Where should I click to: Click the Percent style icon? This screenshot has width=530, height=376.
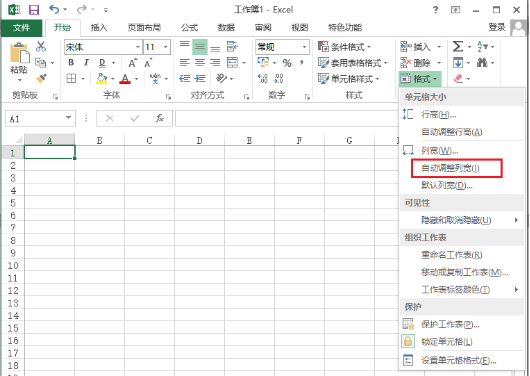click(x=287, y=63)
